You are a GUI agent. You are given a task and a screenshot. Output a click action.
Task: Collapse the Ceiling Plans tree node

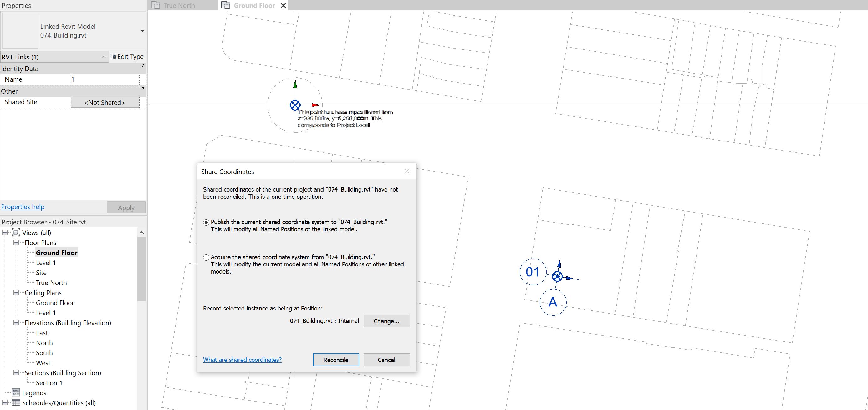[x=16, y=293]
